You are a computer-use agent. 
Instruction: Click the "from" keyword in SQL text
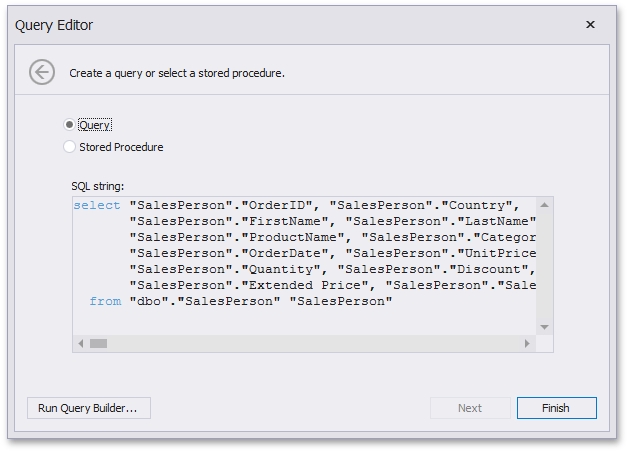coord(105,301)
